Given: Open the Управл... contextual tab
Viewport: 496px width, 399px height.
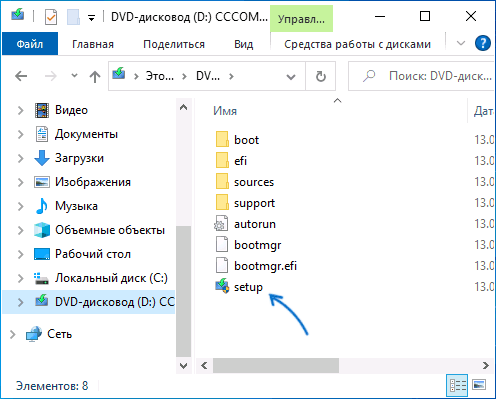Looking at the screenshot, I should click(x=301, y=19).
